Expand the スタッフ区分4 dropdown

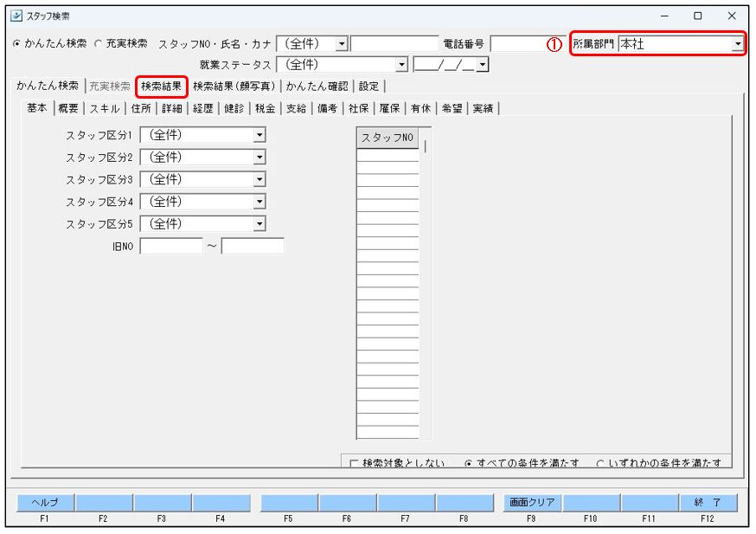(x=259, y=201)
